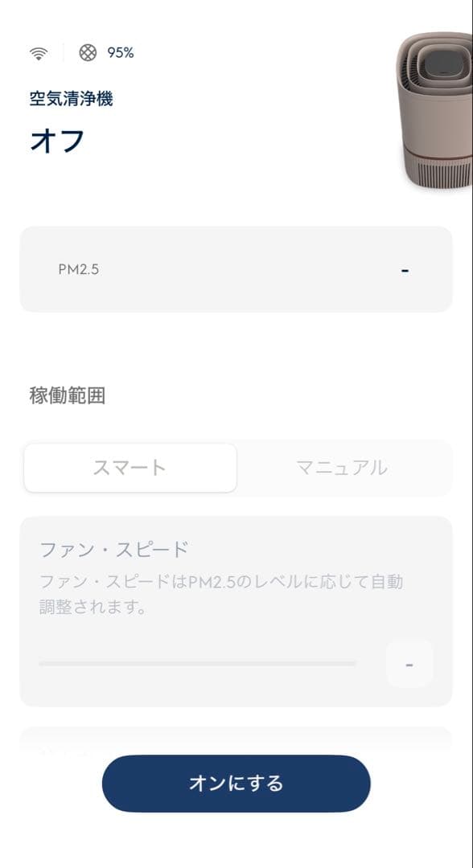
Task: Tap the fan speed value indicator
Action: pos(409,663)
